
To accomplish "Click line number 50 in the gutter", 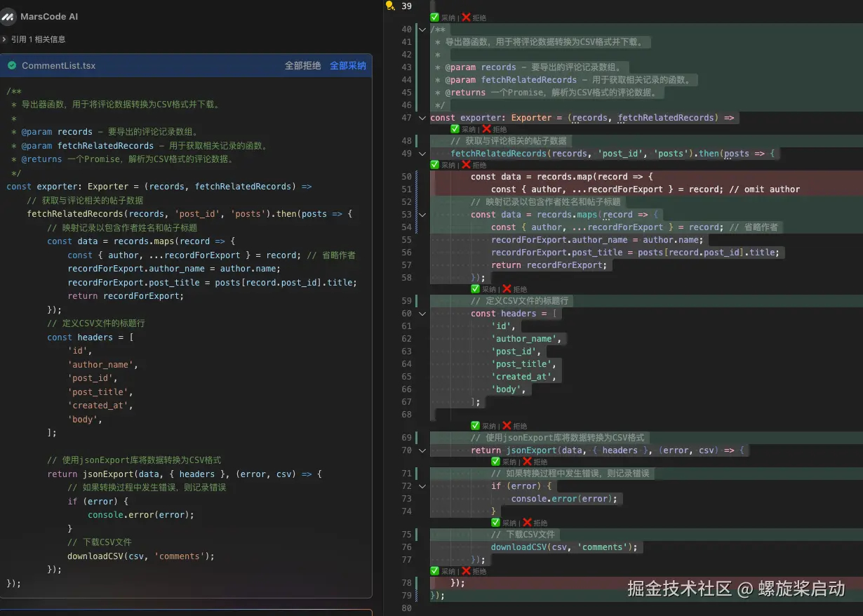I will tap(406, 177).
